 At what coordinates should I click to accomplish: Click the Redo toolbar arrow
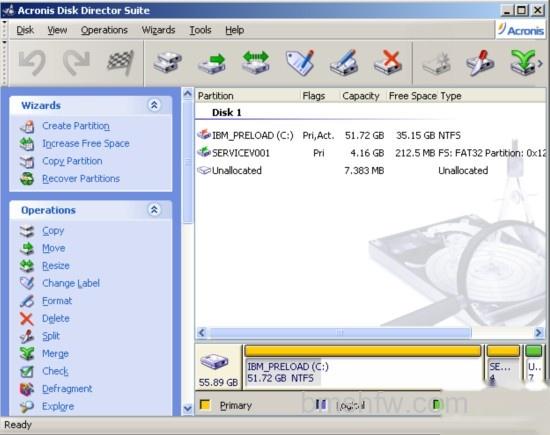point(76,62)
